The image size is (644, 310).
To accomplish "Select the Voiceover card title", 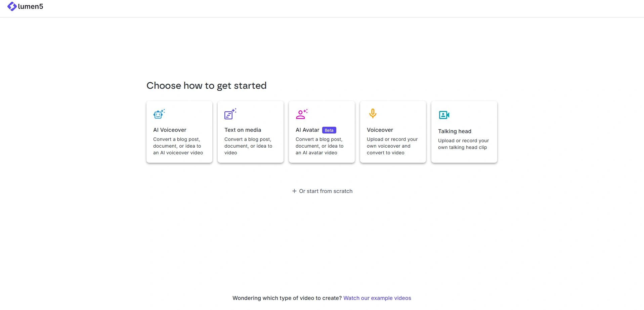I will 380,130.
